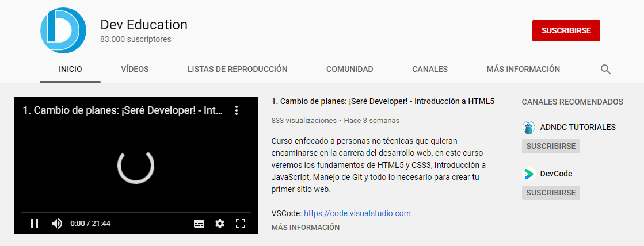644x246 pixels.
Task: Click the 0:00 / 21:44 time display
Action: (x=90, y=224)
